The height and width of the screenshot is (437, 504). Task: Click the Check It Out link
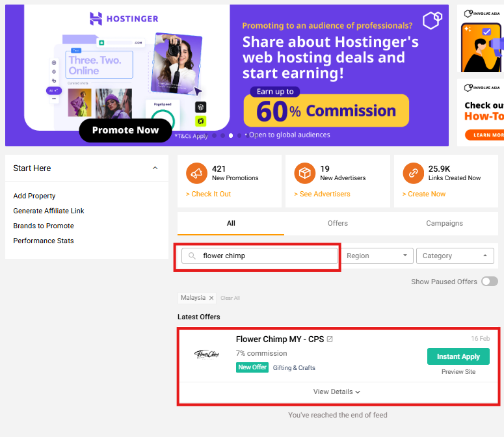pyautogui.click(x=208, y=194)
